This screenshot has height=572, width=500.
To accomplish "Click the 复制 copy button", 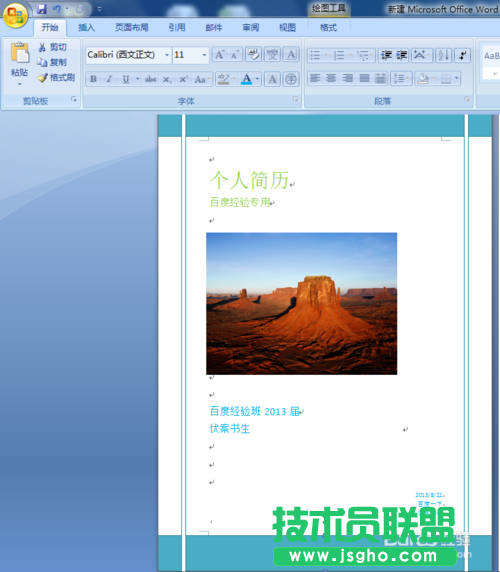I will [52, 62].
